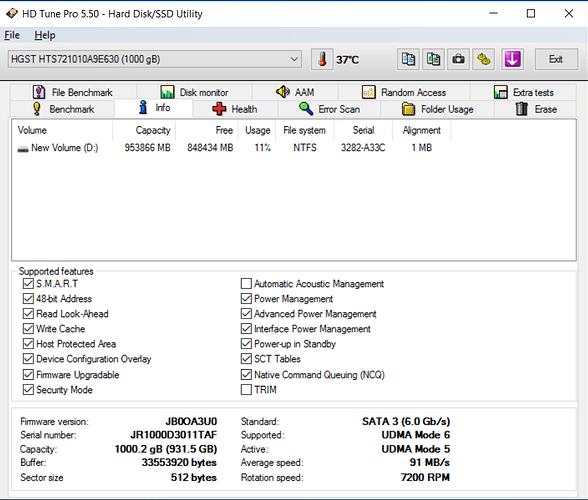
Task: Click the thermometer temperature icon
Action: [322, 59]
